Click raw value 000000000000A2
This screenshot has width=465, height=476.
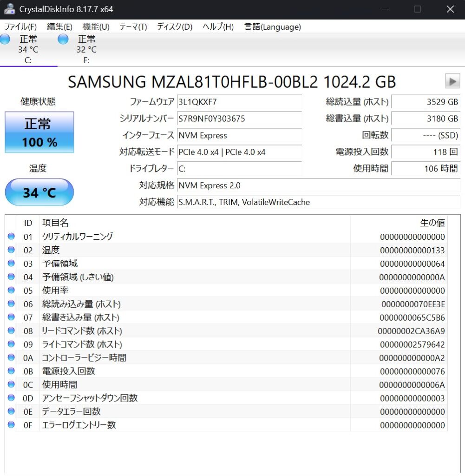point(412,358)
